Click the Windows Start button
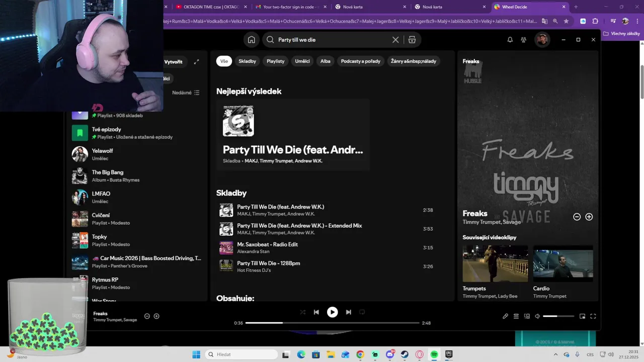The width and height of the screenshot is (644, 362). 196,354
